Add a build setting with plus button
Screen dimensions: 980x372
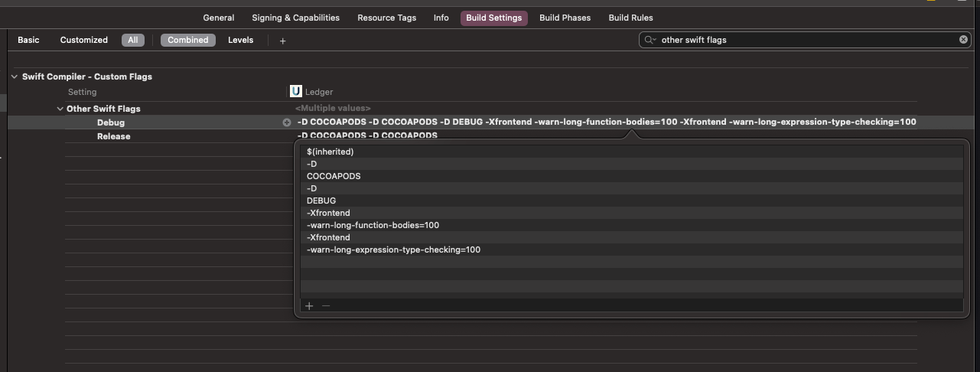coord(282,41)
